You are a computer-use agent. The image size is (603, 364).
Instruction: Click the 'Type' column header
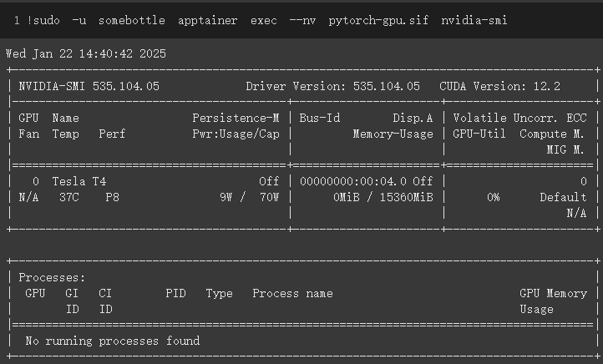(x=219, y=294)
